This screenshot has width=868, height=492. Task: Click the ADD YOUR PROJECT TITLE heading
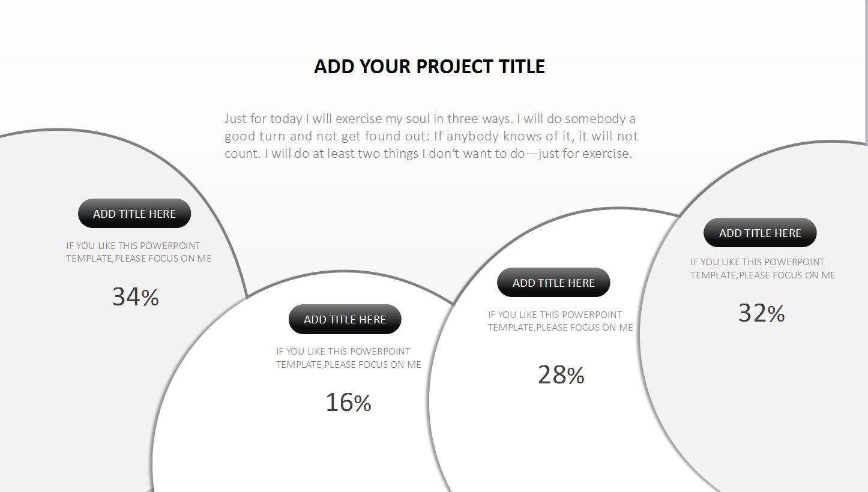429,67
